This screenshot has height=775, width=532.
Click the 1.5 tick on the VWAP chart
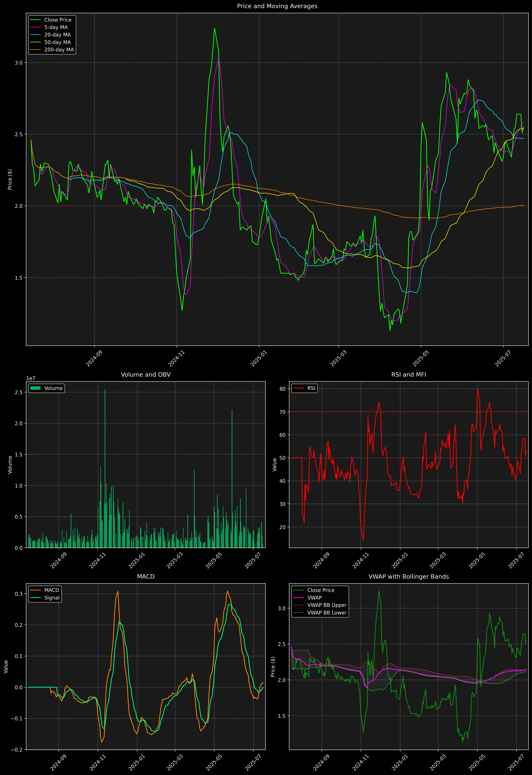[x=282, y=716]
